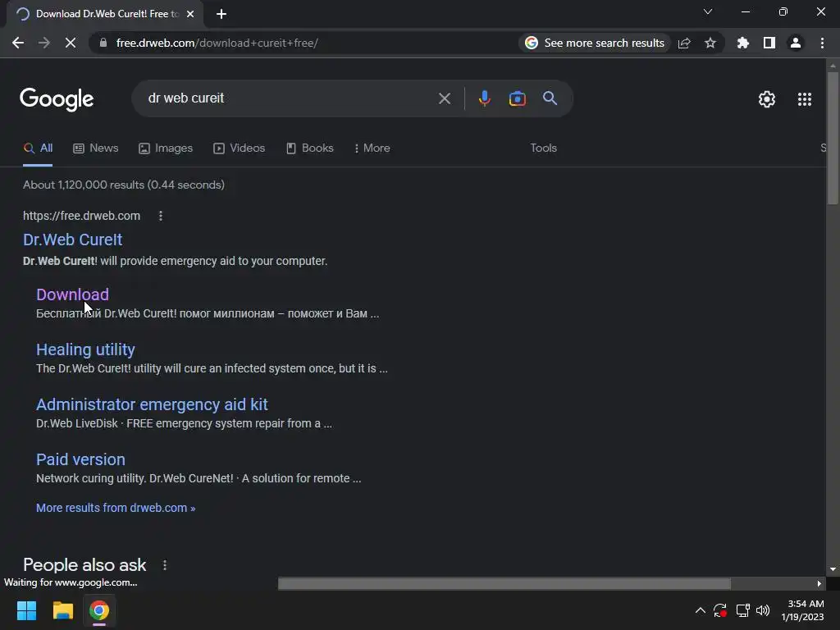Open the Dr.Web CureIt result title
This screenshot has height=630, width=840.
[73, 240]
